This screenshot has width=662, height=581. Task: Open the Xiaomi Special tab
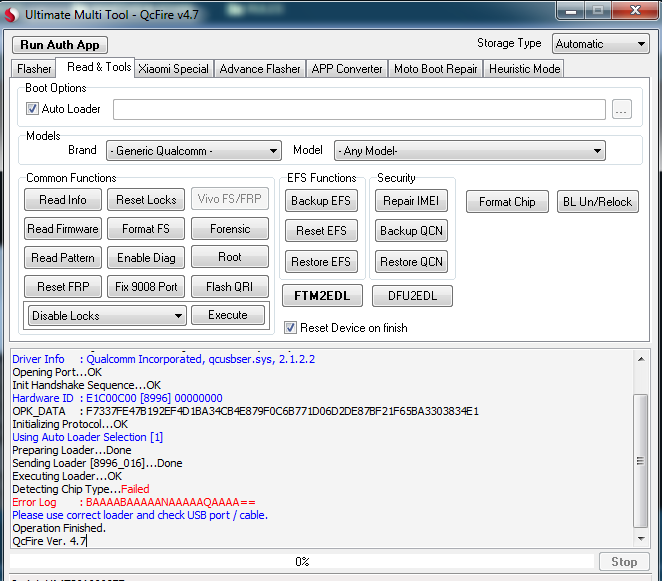(174, 69)
